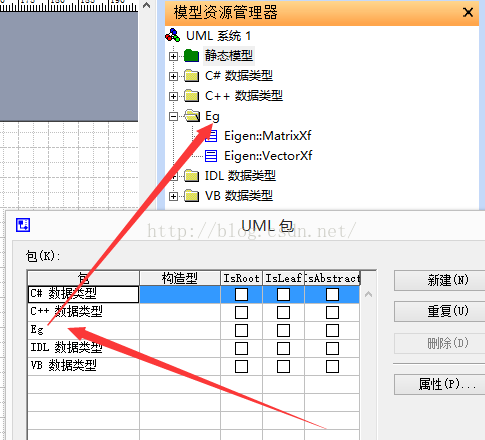
Task: Click the IsRoot column header
Action: [x=241, y=278]
